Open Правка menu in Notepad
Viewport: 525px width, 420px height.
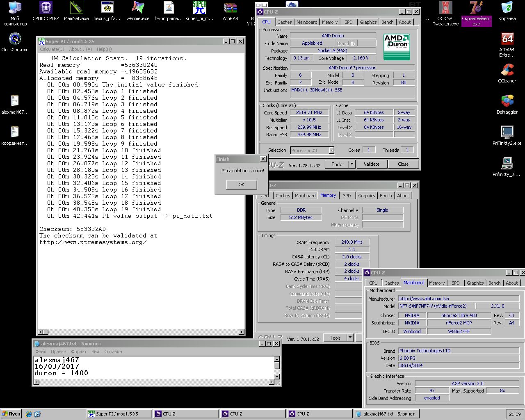59,352
